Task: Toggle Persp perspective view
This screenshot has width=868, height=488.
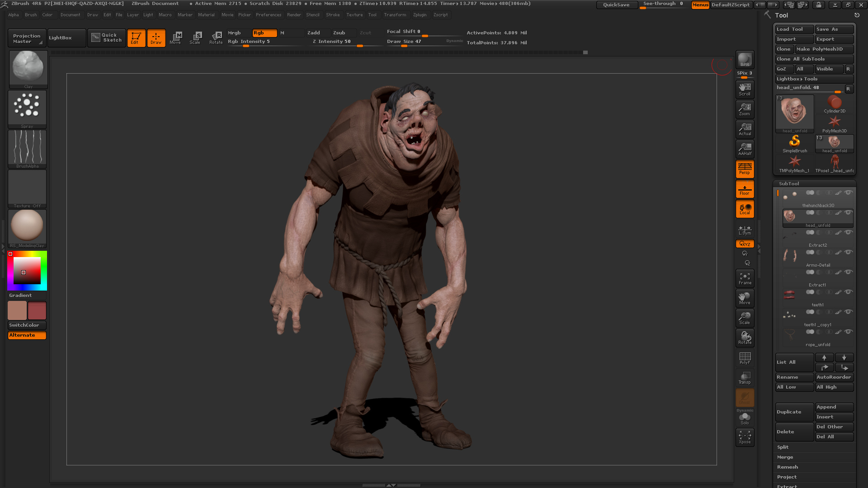Action: 745,169
